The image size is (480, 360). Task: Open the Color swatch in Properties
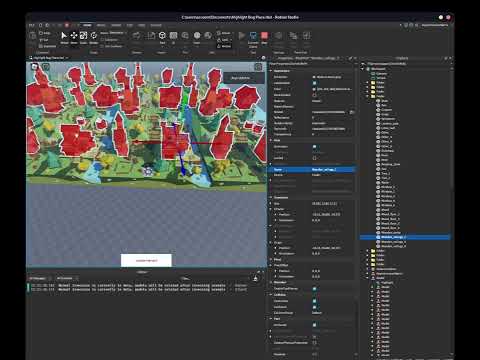tap(314, 89)
